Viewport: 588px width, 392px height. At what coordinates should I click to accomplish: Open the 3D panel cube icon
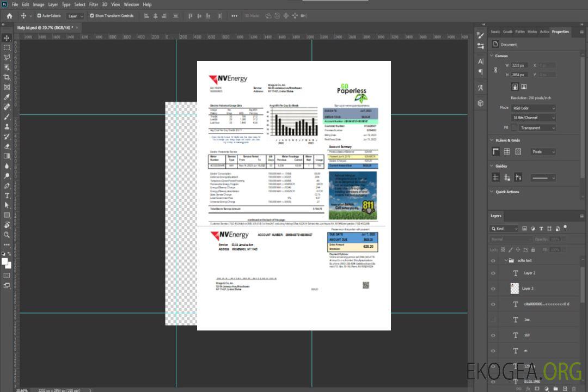point(481,103)
